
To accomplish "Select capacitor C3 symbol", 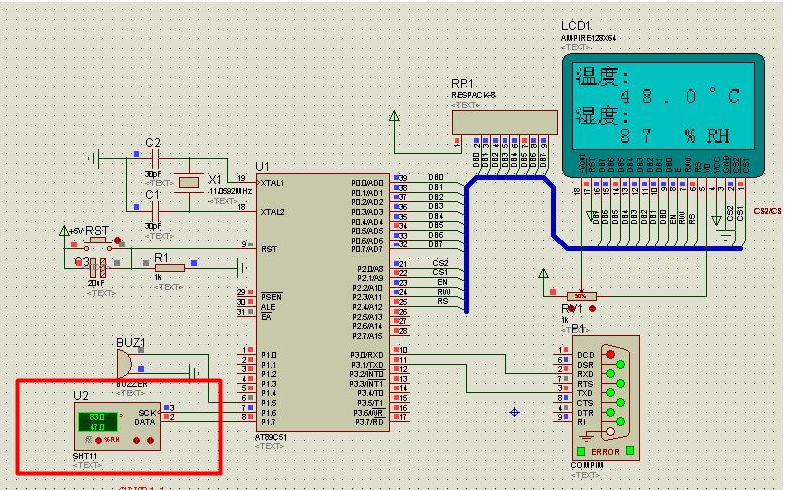I will click(98, 268).
